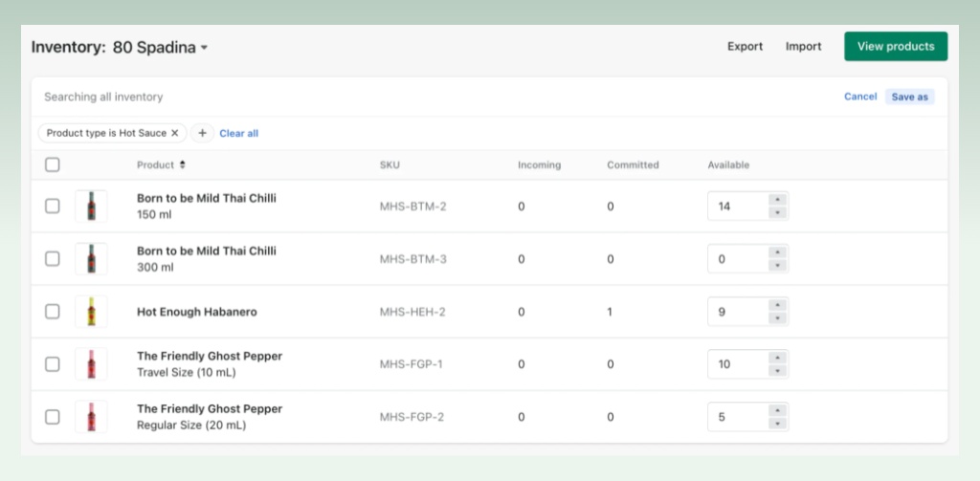The image size is (980, 481).
Task: Open Born to be Mild Thai Chilli 150 ml
Action: click(x=207, y=198)
